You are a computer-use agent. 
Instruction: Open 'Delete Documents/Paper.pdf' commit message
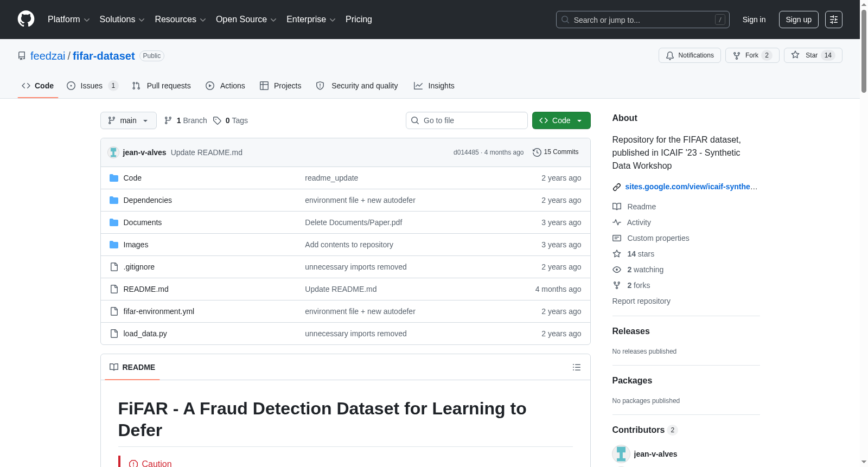(x=354, y=222)
